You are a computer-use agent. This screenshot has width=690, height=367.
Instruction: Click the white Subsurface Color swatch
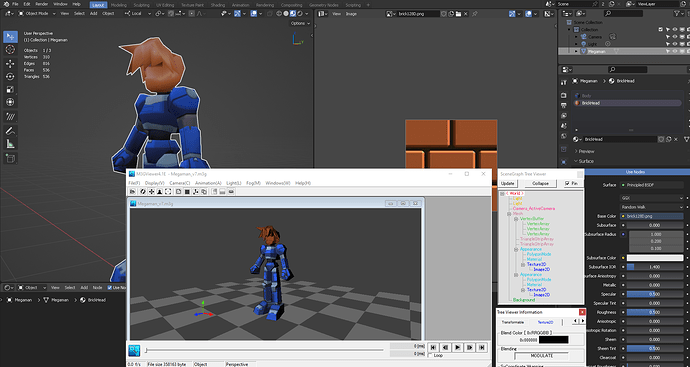pos(655,258)
